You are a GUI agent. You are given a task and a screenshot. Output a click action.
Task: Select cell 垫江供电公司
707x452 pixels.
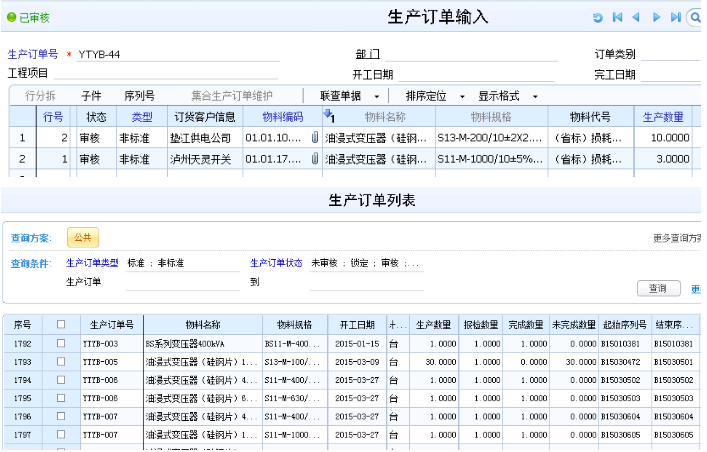pos(205,138)
